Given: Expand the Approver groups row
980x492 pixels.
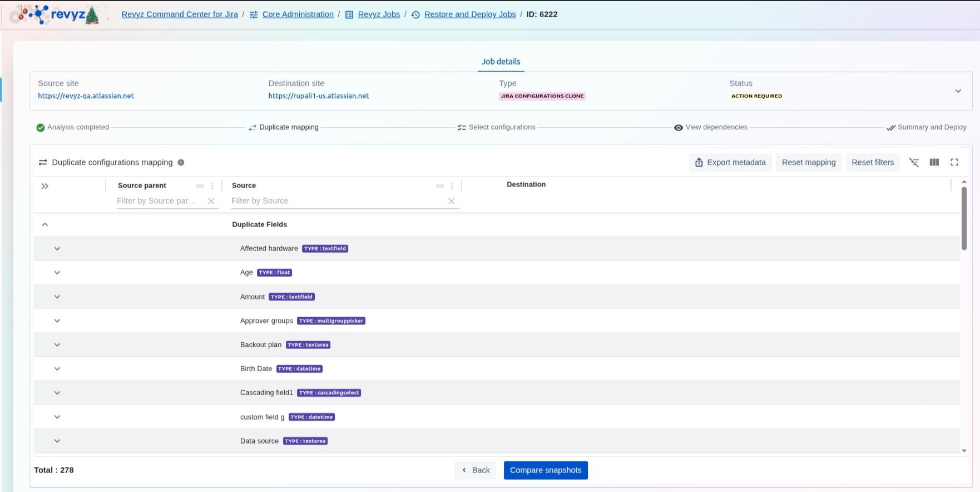Looking at the screenshot, I should click(57, 321).
